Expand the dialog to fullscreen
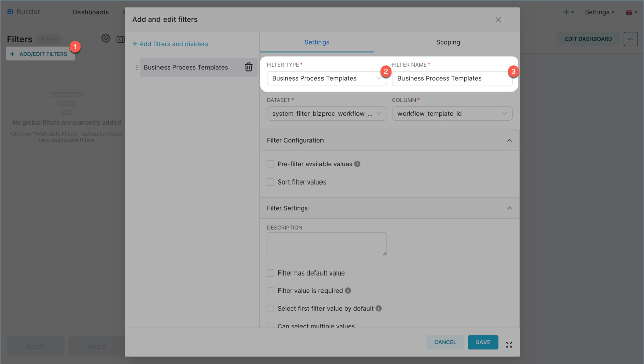The image size is (644, 364). point(509,345)
